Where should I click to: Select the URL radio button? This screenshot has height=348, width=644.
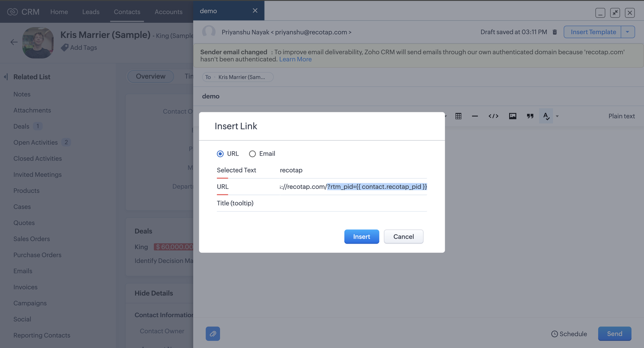click(x=220, y=154)
